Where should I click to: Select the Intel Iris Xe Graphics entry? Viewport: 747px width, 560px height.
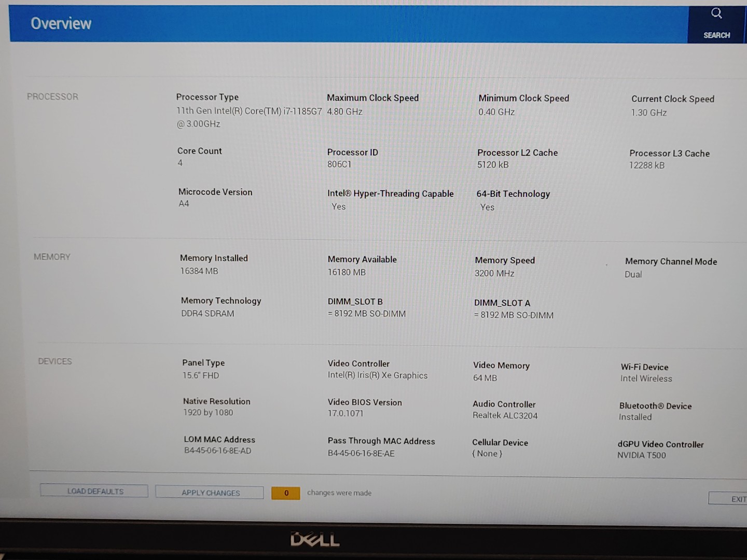(378, 375)
